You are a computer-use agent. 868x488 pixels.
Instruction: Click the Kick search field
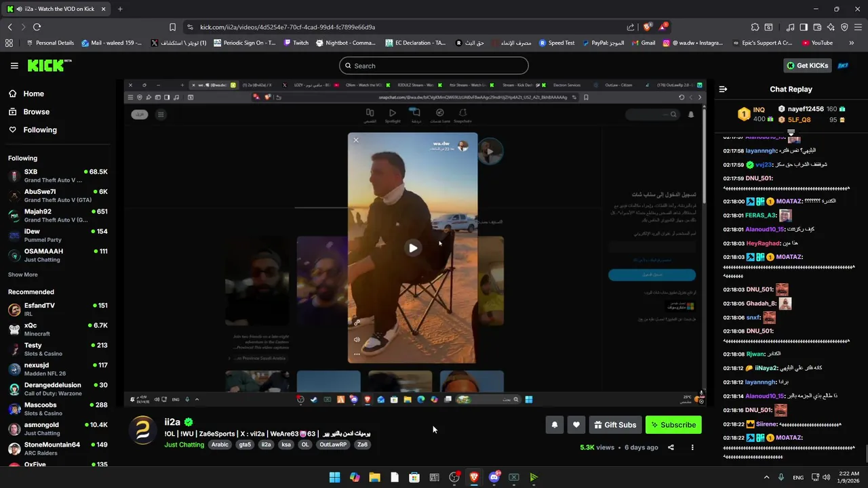coord(434,66)
